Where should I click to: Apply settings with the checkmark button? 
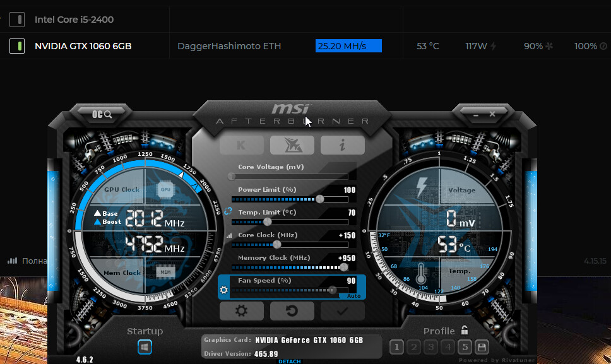coord(342,310)
